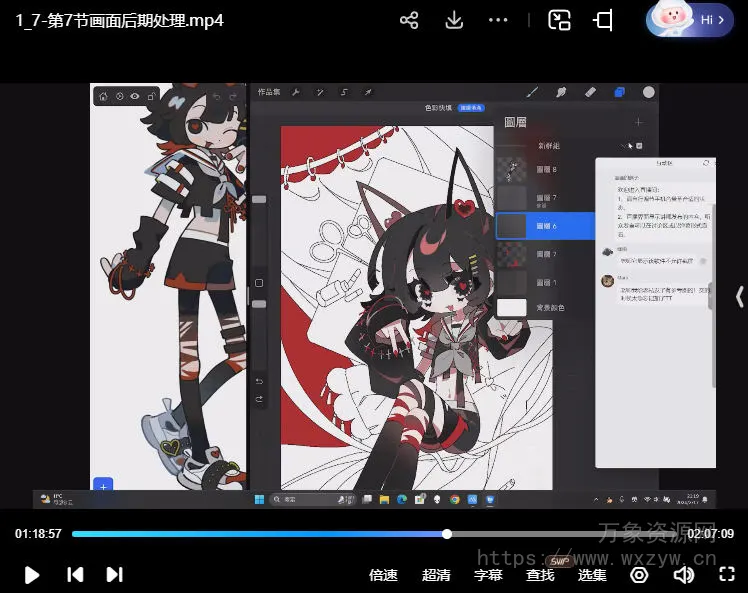Skip to the next video
The width and height of the screenshot is (748, 593).
pos(115,574)
